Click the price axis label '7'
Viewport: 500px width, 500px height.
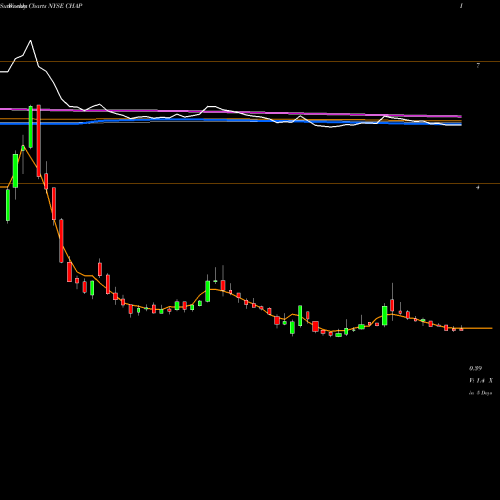478,66
